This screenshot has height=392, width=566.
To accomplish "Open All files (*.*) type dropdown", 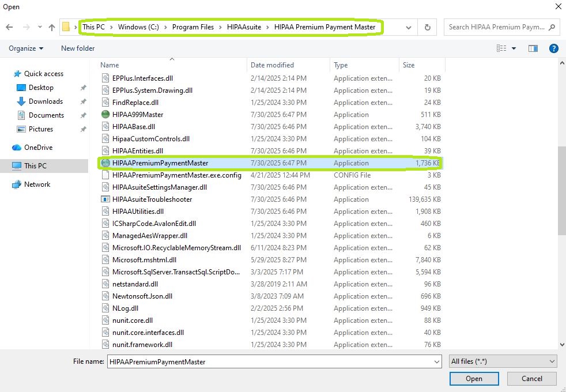I will (x=503, y=361).
